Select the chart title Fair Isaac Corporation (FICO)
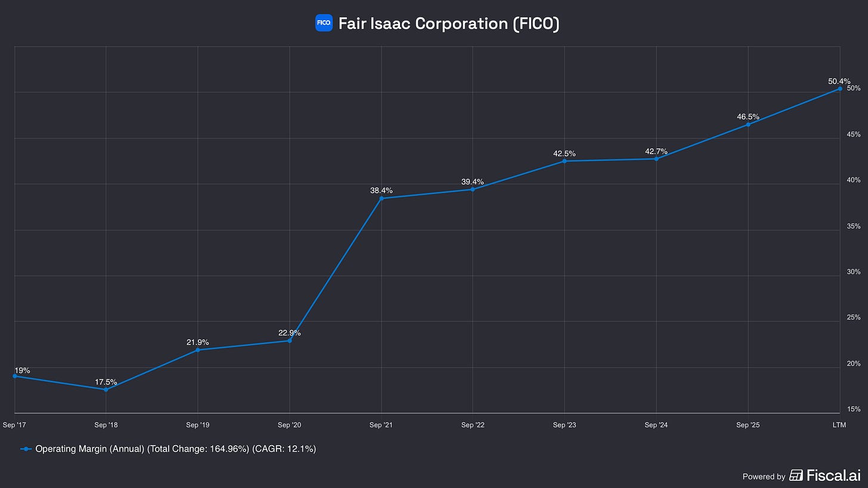 (x=449, y=23)
